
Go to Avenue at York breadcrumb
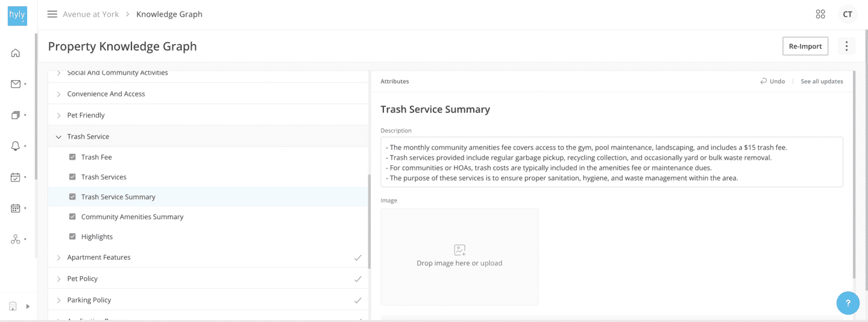(91, 14)
